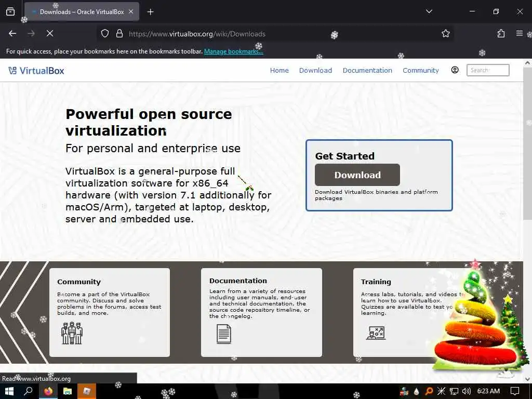Click the forward navigation arrow

pyautogui.click(x=31, y=33)
